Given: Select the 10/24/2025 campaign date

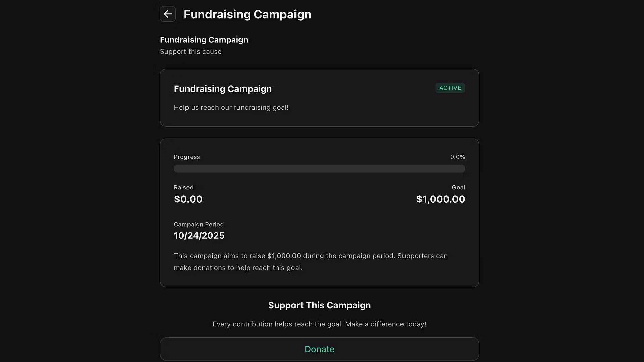Looking at the screenshot, I should coord(199,236).
